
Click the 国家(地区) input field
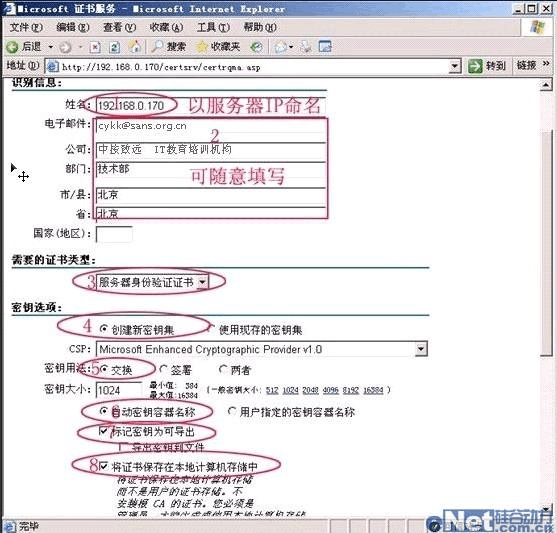point(114,234)
